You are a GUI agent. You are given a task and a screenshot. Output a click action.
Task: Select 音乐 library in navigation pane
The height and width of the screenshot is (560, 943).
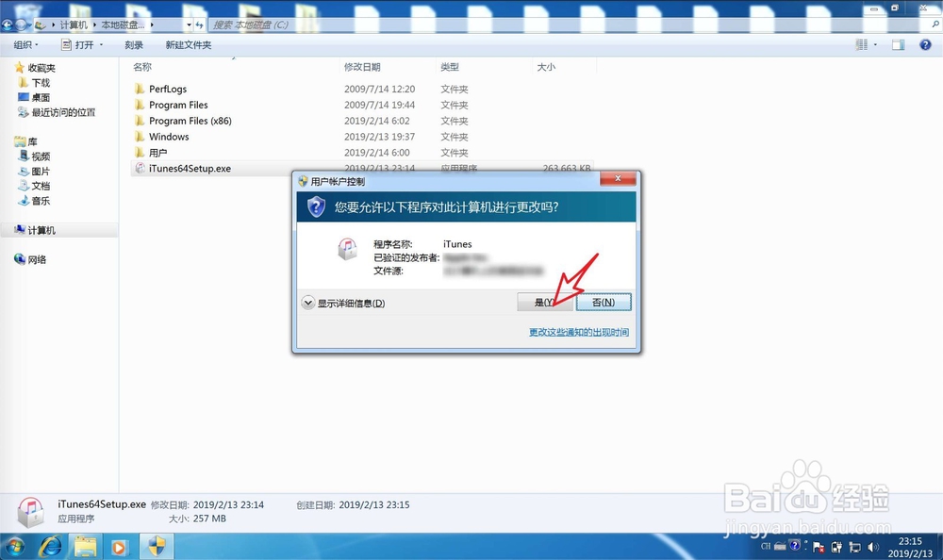click(x=41, y=201)
